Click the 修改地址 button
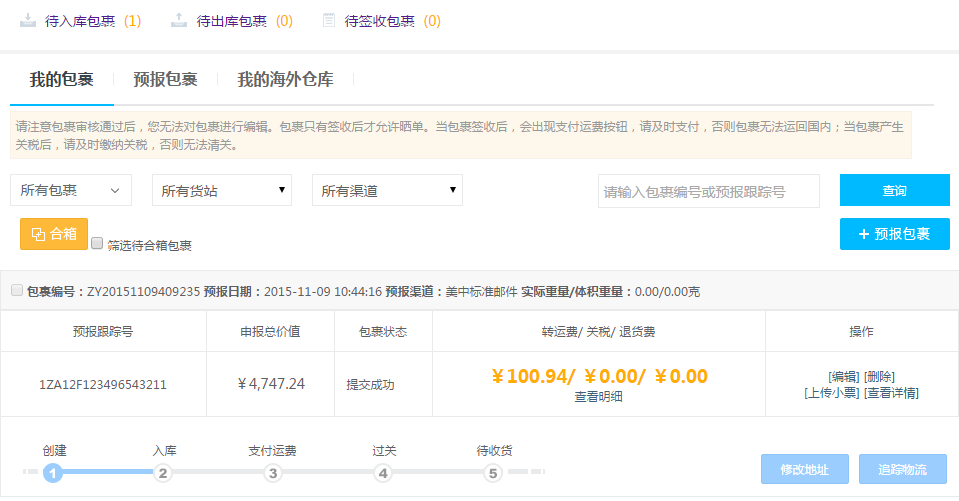Image resolution: width=959 pixels, height=501 pixels. pos(804,469)
